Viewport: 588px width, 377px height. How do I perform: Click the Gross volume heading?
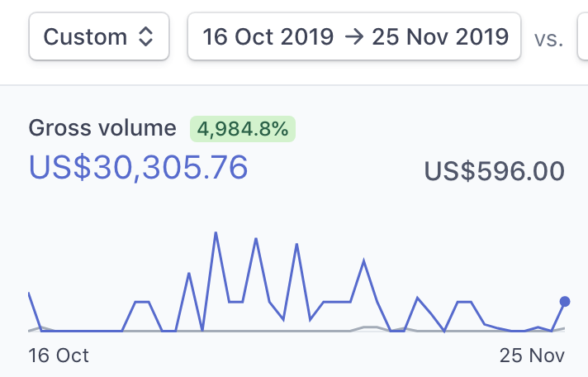102,128
